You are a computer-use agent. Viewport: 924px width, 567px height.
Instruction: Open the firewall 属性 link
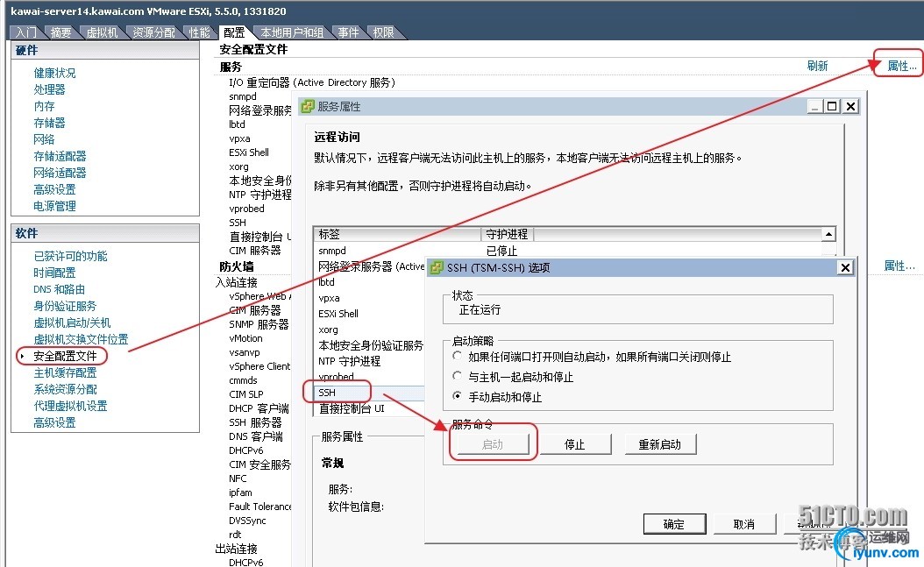point(899,266)
